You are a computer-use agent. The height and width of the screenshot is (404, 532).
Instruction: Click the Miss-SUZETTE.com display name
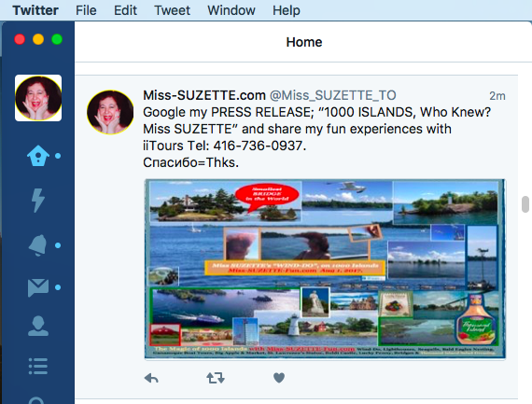(203, 95)
